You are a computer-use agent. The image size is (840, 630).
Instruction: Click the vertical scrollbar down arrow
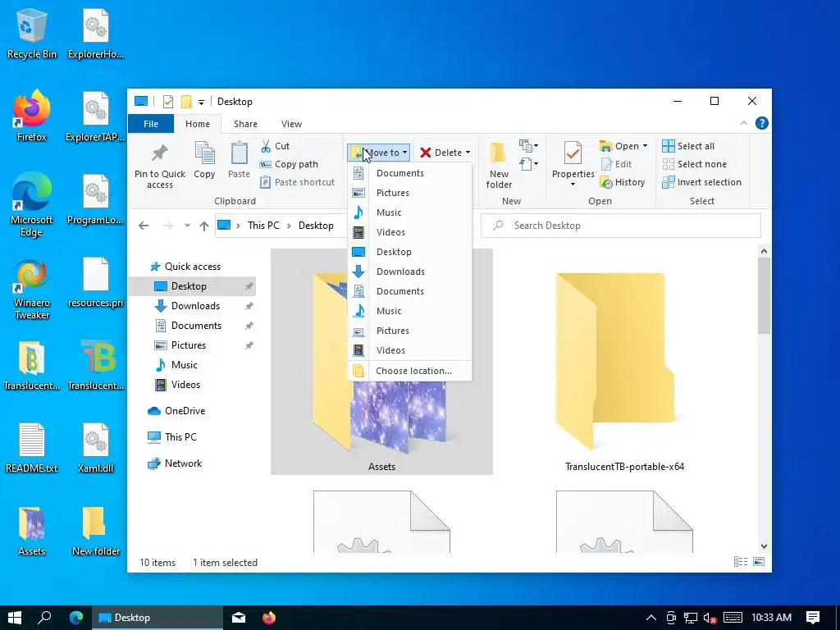click(x=764, y=546)
